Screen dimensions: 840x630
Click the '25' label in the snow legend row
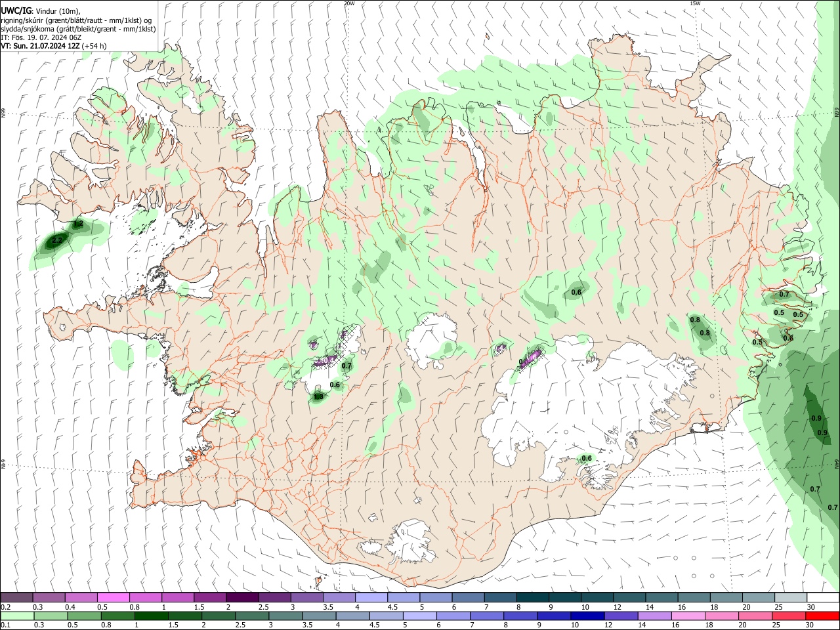click(778, 607)
